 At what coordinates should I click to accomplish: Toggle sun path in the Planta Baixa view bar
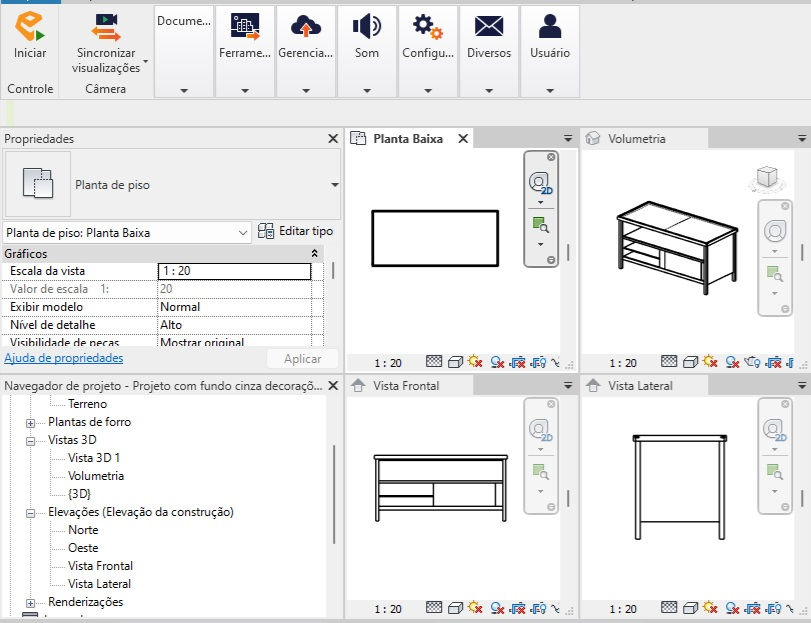475,362
